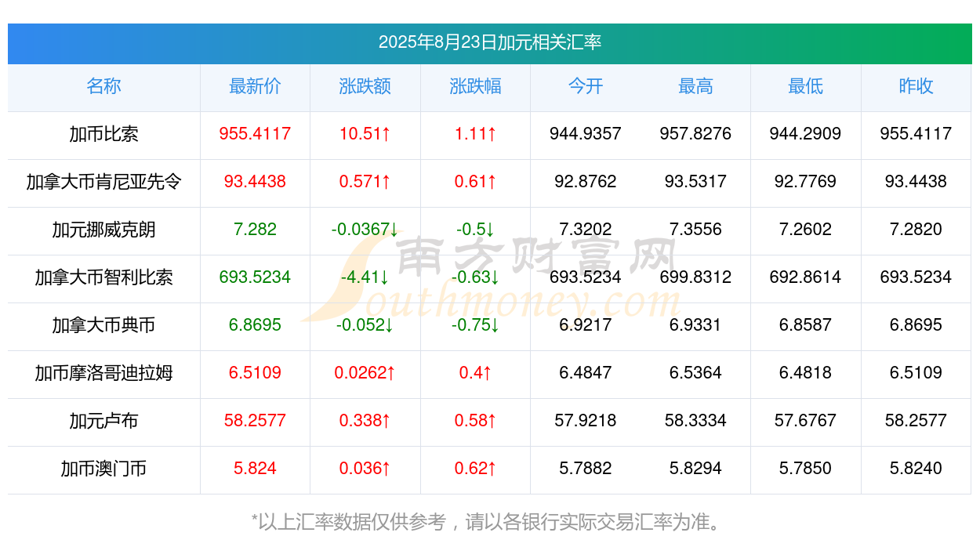Image resolution: width=980 pixels, height=547 pixels.
Task: Select the change amount 10.51↑
Action: click(x=365, y=134)
